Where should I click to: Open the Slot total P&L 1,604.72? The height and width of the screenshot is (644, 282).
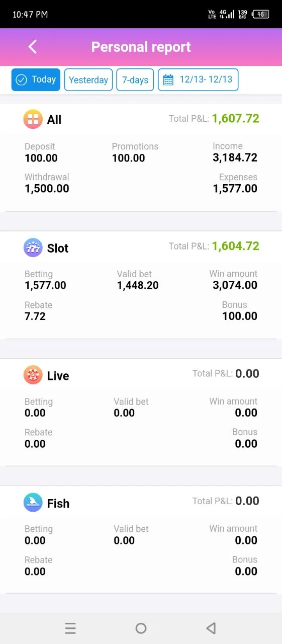click(x=235, y=246)
